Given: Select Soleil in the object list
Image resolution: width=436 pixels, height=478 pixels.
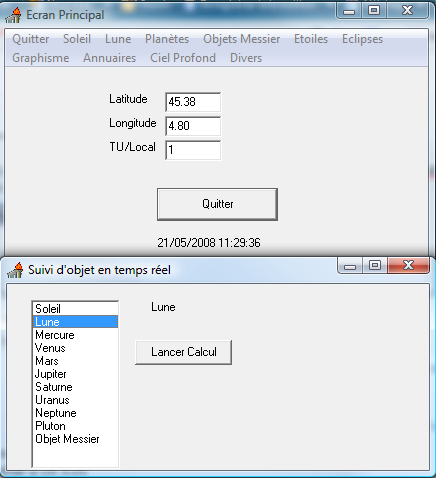Looking at the screenshot, I should tap(75, 309).
